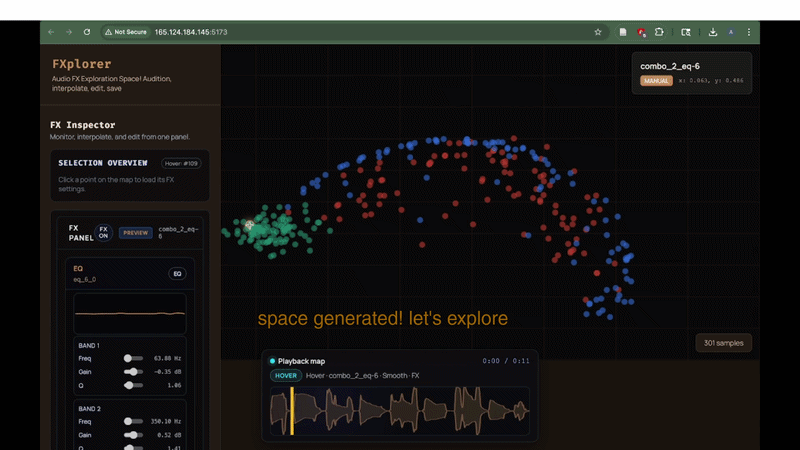800x450 pixels.
Task: Click the SELECTION OVERVIEW heading
Action: point(103,163)
